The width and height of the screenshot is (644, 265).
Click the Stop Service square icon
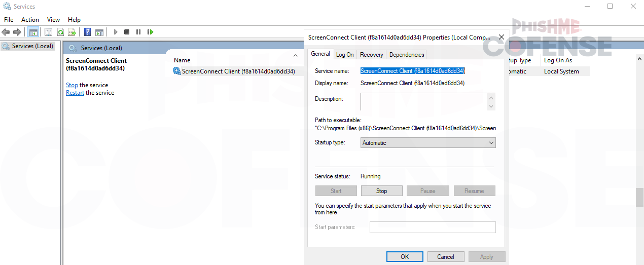tap(127, 32)
